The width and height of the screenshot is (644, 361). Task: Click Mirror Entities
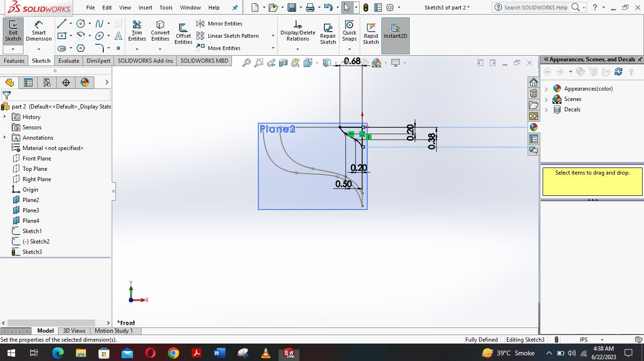pos(219,24)
